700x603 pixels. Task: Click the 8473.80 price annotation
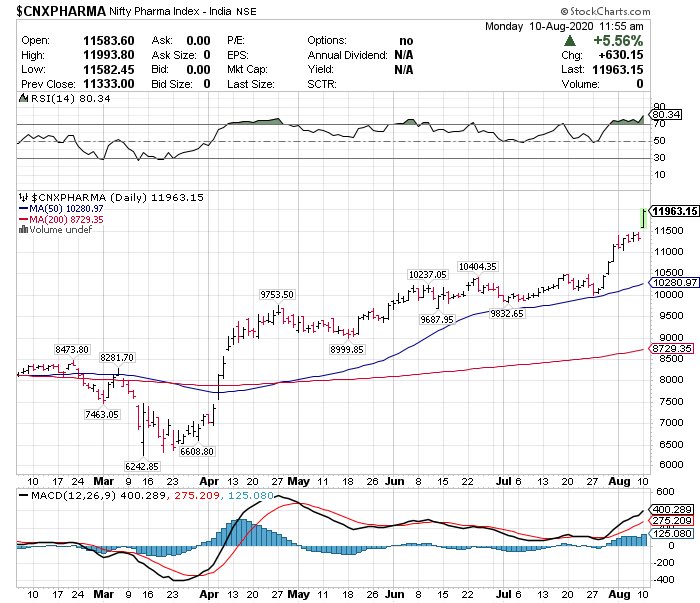tap(72, 349)
